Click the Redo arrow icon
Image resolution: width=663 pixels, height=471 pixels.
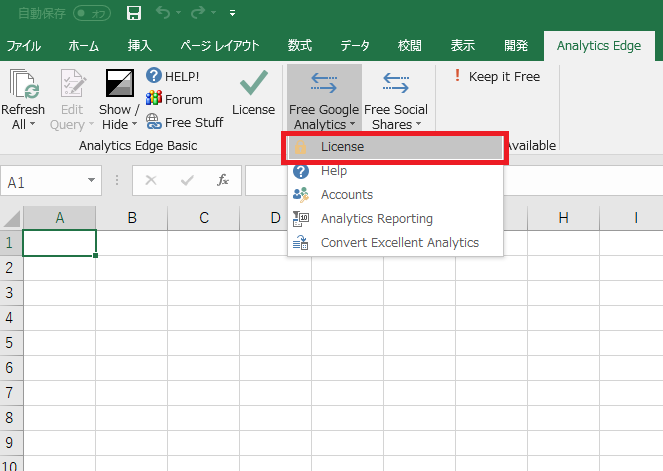(198, 13)
